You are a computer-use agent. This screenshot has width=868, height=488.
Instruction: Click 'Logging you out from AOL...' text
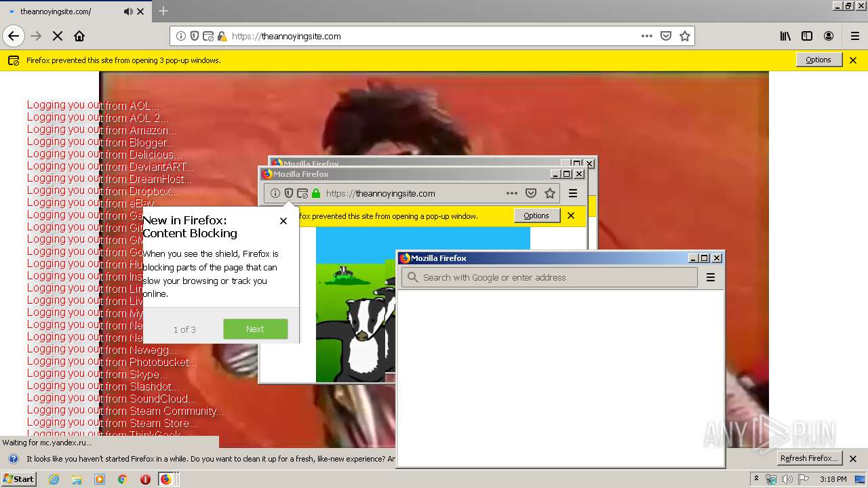click(93, 106)
